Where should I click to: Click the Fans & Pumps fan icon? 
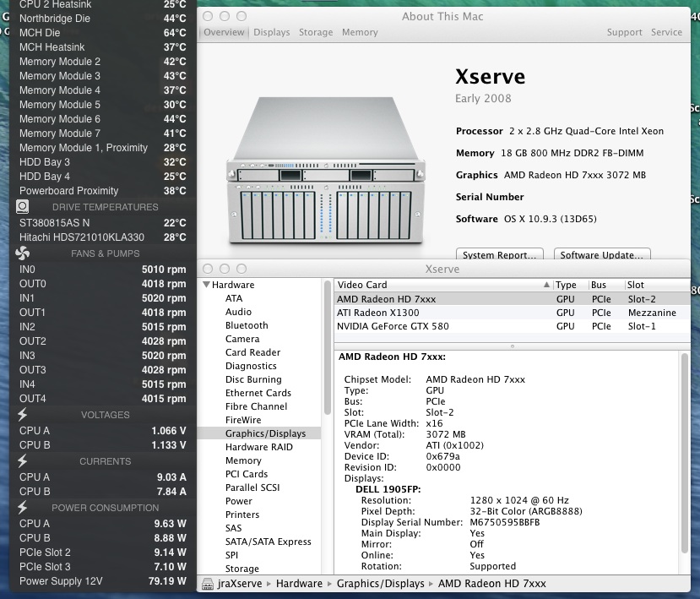[23, 253]
